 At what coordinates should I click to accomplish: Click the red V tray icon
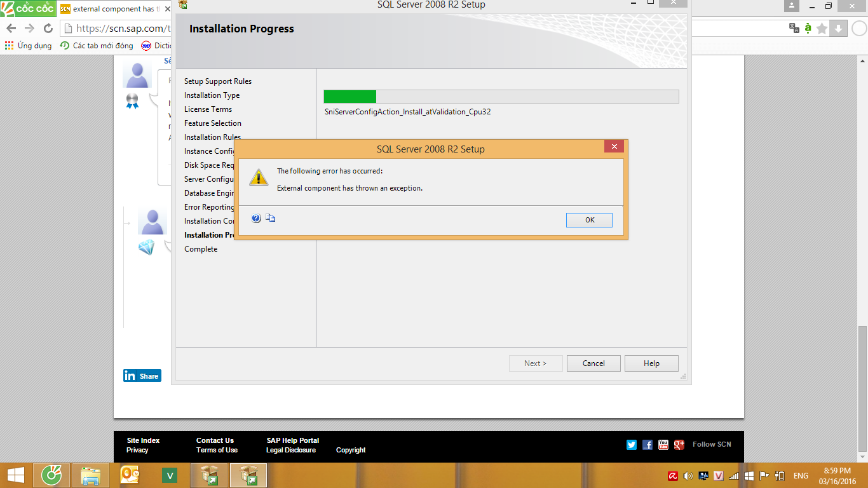(719, 476)
